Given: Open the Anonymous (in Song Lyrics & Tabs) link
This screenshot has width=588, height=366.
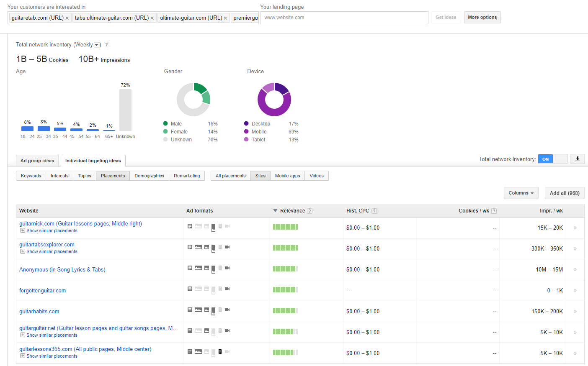Looking at the screenshot, I should [62, 269].
